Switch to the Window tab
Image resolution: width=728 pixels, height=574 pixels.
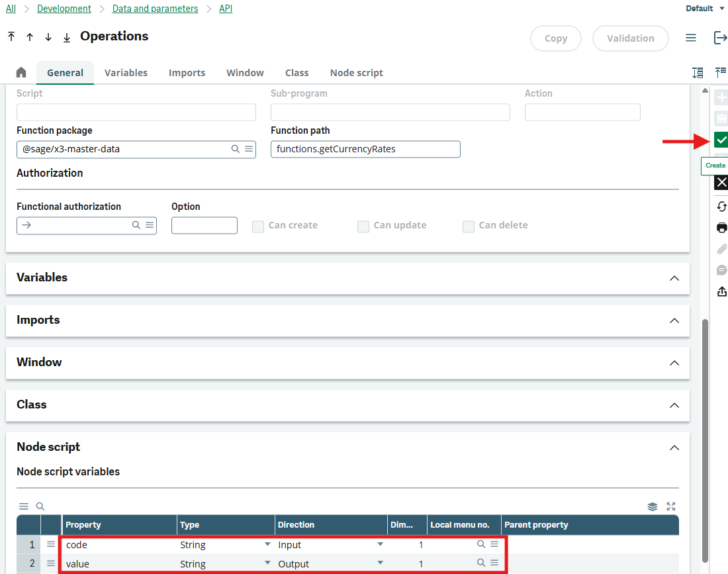245,72
